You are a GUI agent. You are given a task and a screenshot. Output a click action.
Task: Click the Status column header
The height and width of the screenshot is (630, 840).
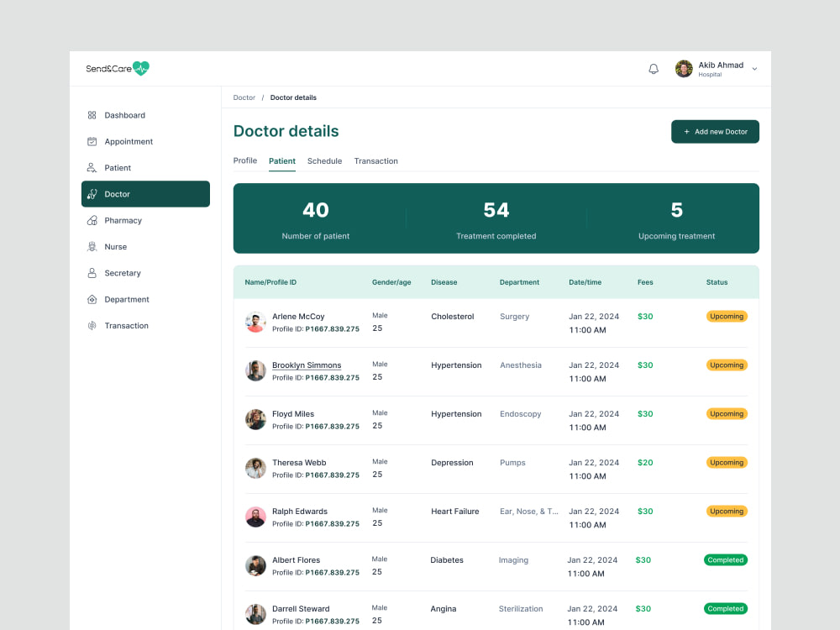717,282
